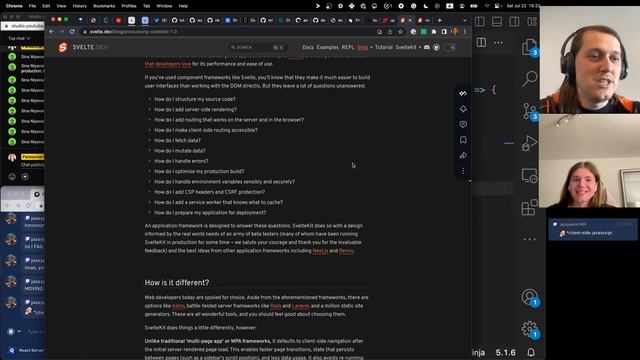This screenshot has height=360, width=640.
Task: Open the Svelte site search field
Action: pos(257,47)
